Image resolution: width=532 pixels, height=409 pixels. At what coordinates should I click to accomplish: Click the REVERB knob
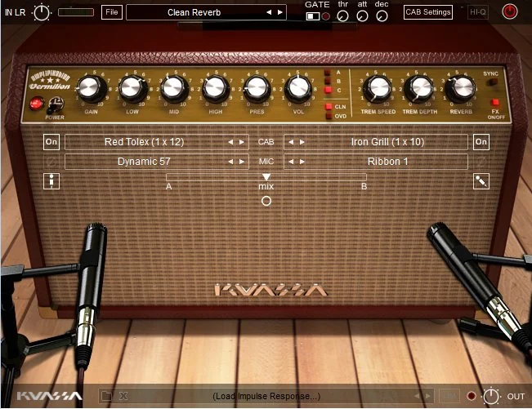[460, 88]
